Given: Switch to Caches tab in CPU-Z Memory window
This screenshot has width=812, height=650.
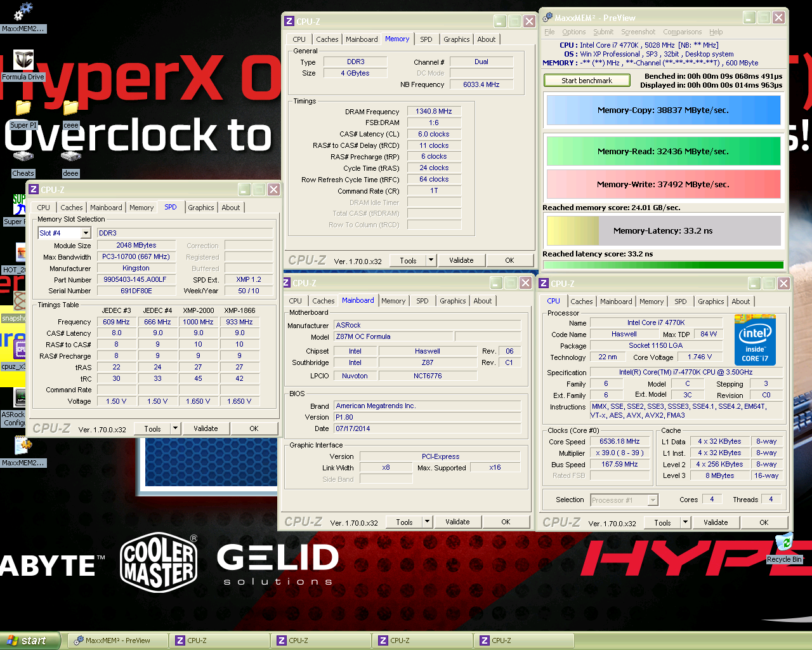Looking at the screenshot, I should [x=327, y=39].
